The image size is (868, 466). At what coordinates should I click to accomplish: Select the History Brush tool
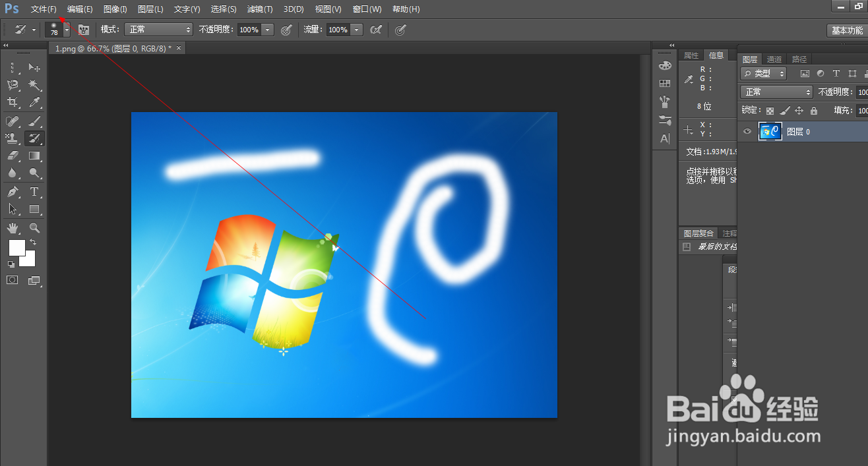[x=34, y=138]
